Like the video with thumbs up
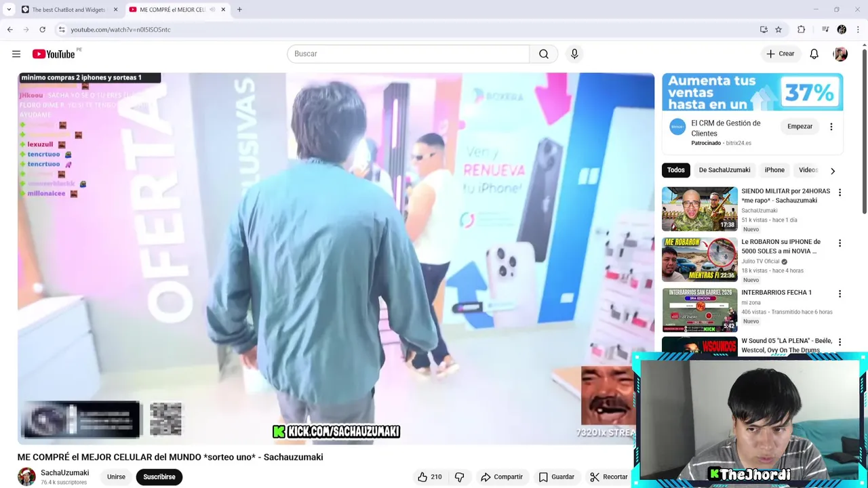This screenshot has height=488, width=868. pyautogui.click(x=429, y=477)
